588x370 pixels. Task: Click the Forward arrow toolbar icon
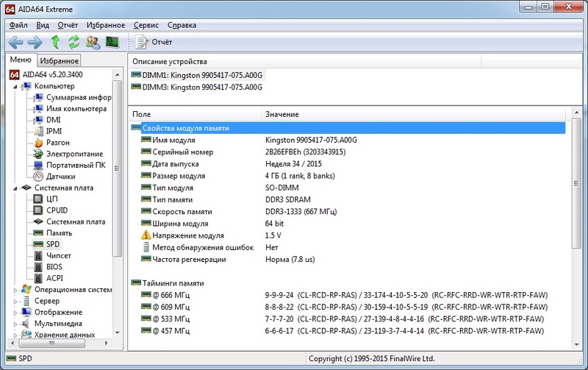pyautogui.click(x=35, y=42)
